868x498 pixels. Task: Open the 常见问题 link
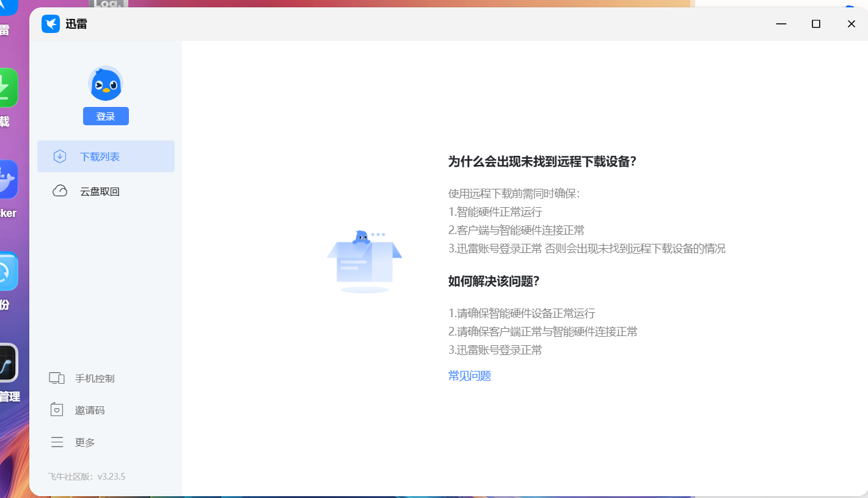(470, 376)
